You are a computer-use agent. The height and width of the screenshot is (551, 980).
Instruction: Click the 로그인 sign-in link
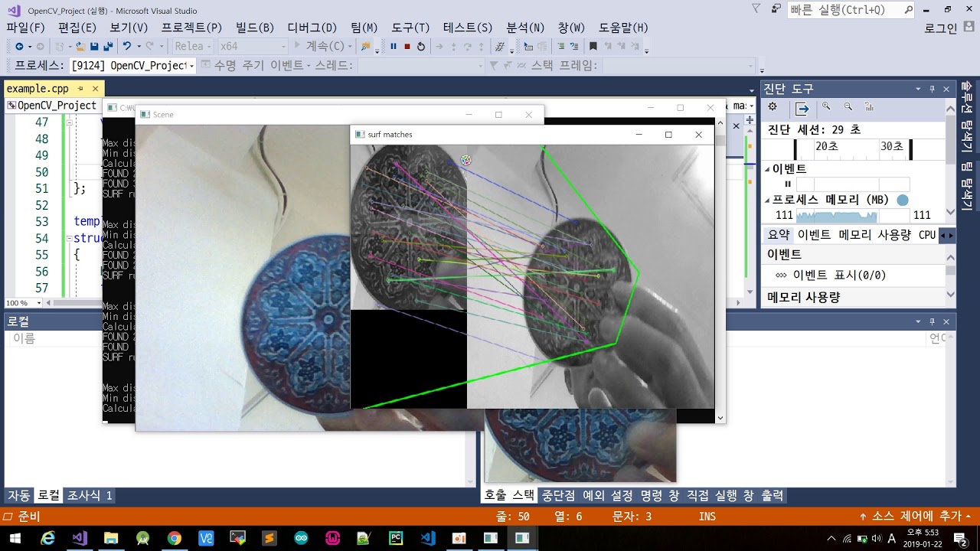tap(941, 28)
